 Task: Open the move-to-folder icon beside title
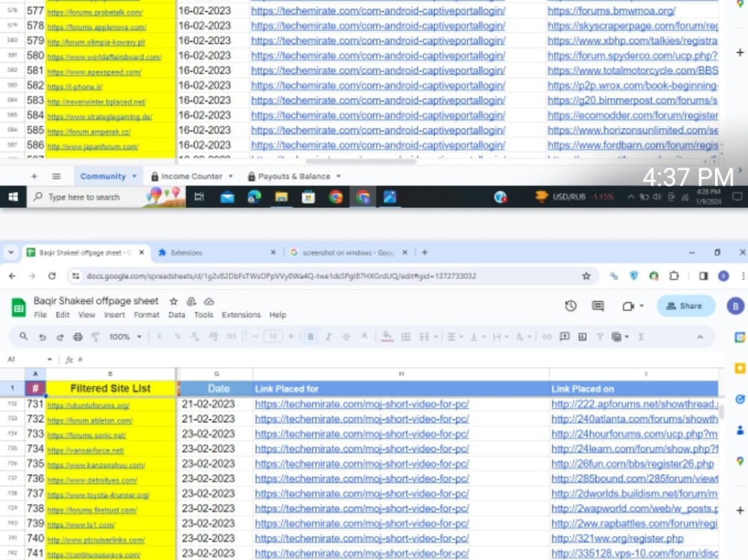pyautogui.click(x=191, y=301)
